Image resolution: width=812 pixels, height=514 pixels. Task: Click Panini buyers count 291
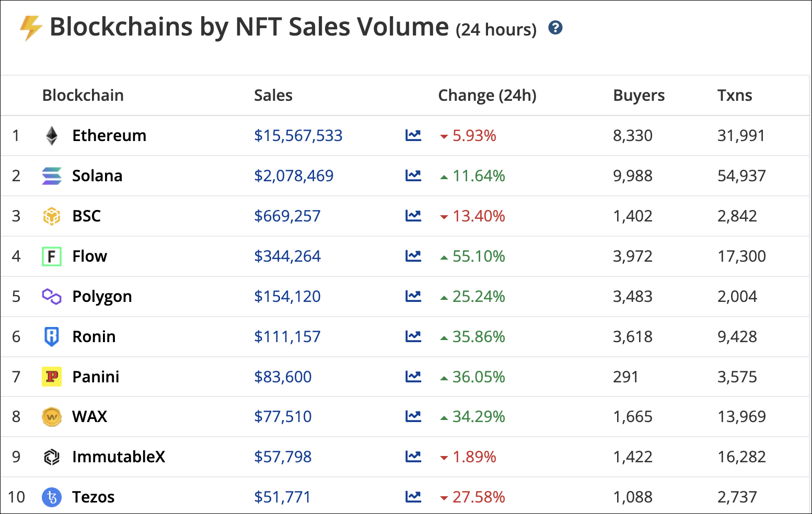pos(625,377)
